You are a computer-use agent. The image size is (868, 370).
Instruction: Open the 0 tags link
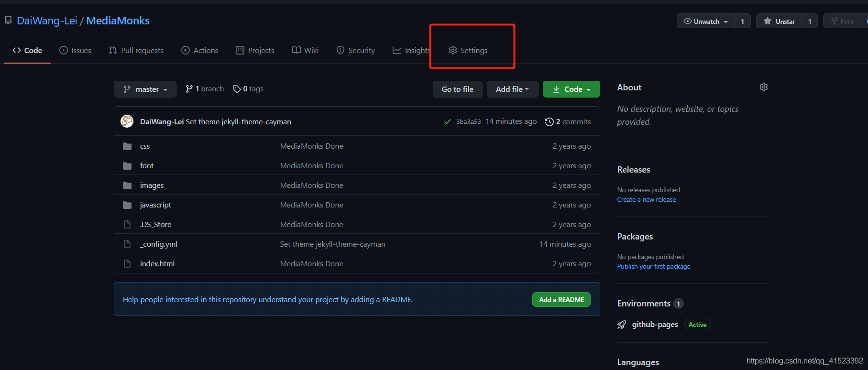pos(248,89)
